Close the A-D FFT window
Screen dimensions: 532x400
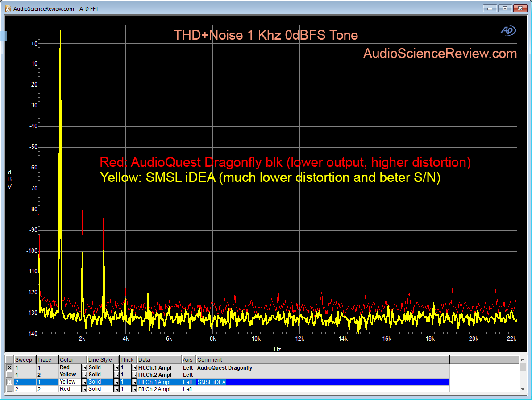[520, 8]
